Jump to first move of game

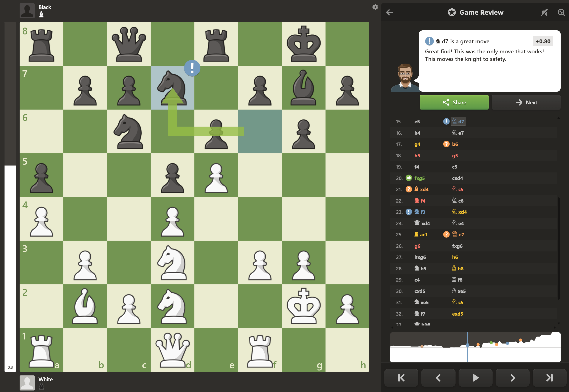click(x=401, y=378)
